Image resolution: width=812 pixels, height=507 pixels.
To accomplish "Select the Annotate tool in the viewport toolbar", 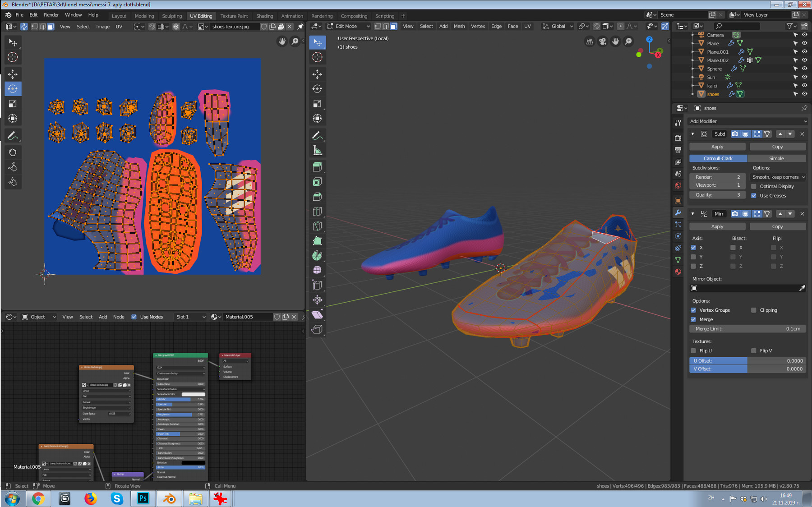I will (x=317, y=135).
